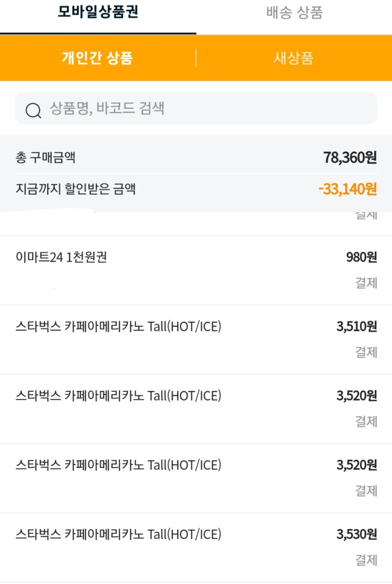Tap the 총 구매금액 label
392x584 pixels.
coord(46,158)
